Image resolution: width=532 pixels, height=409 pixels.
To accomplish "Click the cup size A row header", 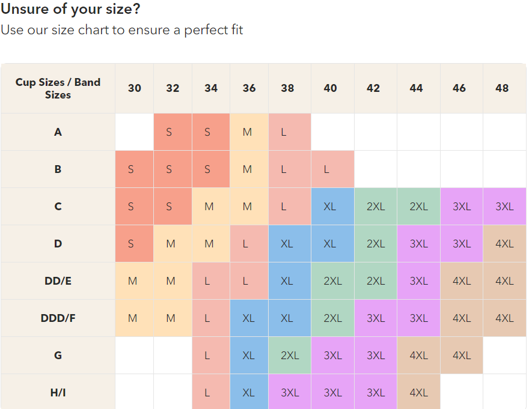I will pyautogui.click(x=58, y=132).
